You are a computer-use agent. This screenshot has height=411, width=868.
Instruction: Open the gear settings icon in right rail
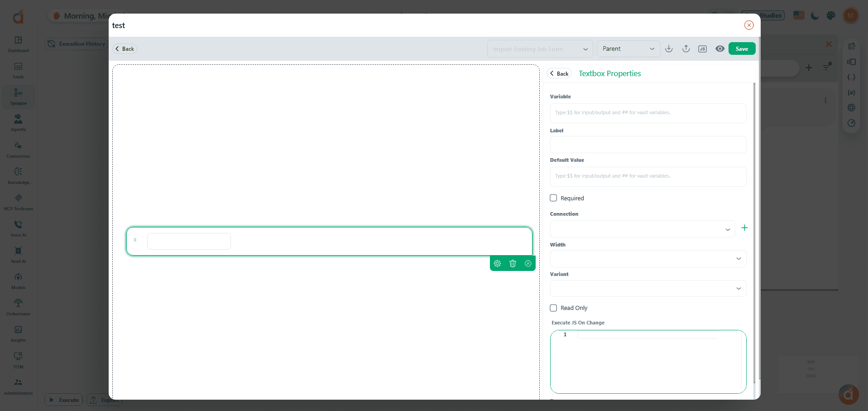tap(851, 108)
